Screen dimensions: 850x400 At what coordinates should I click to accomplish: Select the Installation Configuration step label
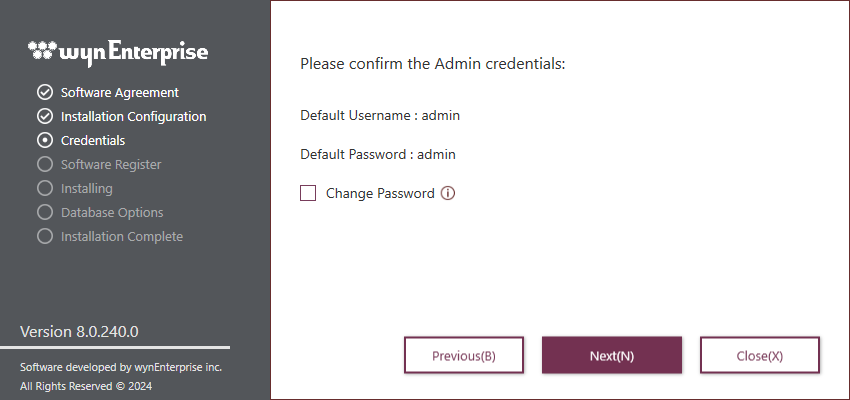[x=133, y=117]
